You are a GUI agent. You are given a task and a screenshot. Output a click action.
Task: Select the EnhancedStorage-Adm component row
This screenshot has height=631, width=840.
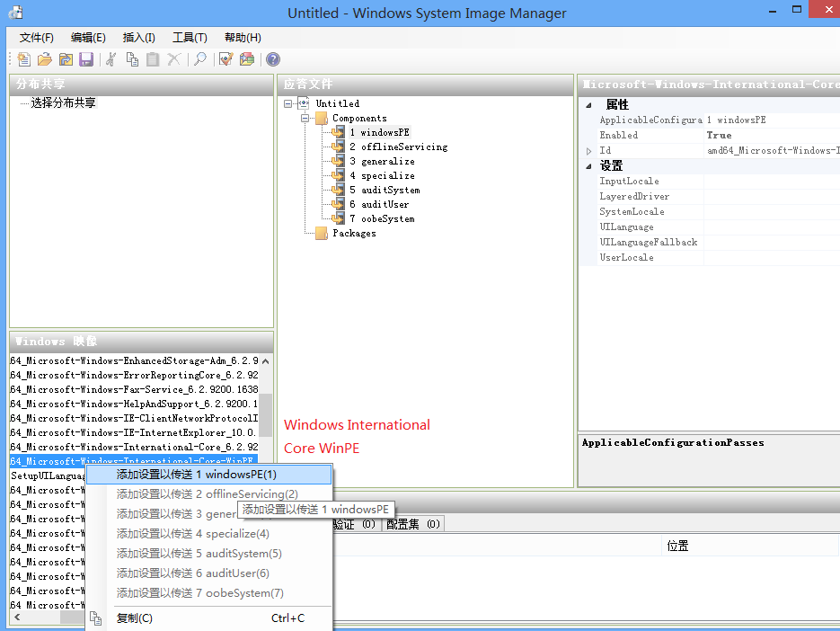pyautogui.click(x=135, y=360)
